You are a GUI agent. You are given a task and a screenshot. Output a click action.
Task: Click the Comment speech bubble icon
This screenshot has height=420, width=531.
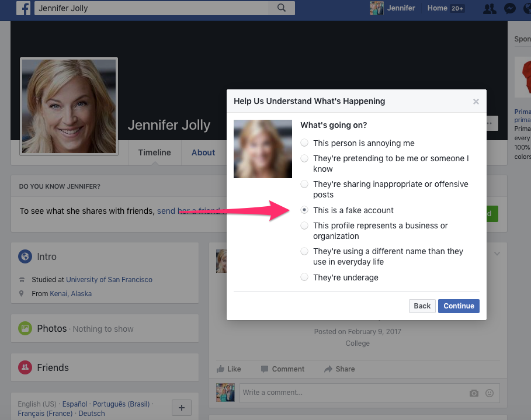265,369
